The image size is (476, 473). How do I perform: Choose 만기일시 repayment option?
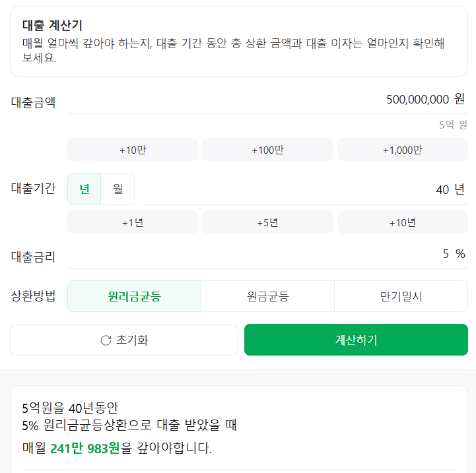pos(401,296)
